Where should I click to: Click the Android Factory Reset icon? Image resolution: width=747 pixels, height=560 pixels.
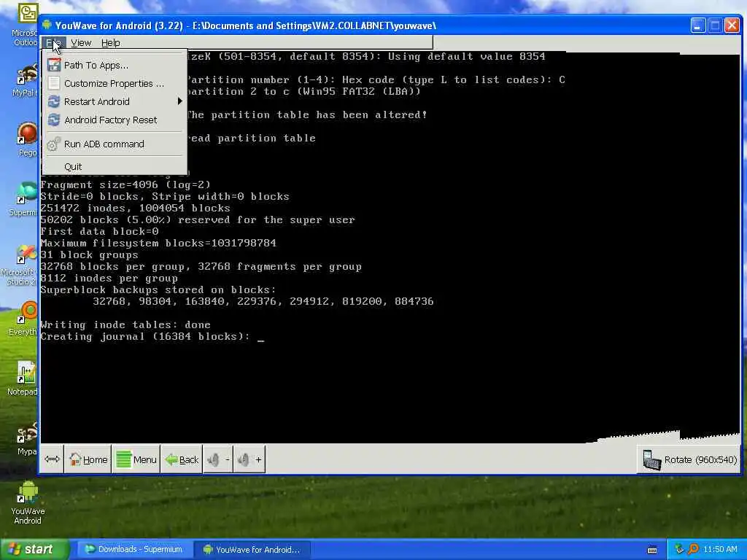coord(54,120)
